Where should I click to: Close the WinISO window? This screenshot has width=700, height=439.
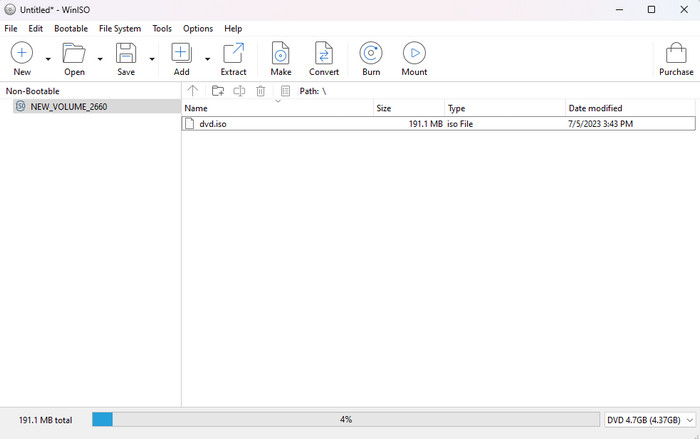click(683, 9)
